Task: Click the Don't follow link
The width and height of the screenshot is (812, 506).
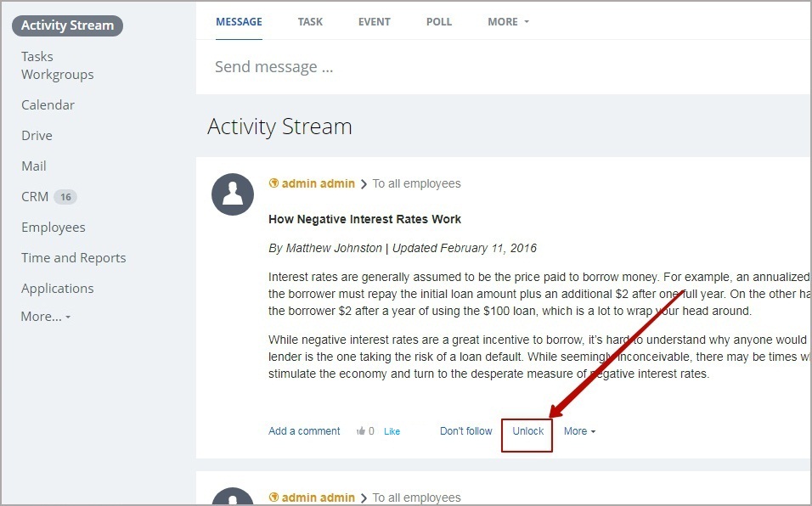Action: [x=465, y=431]
